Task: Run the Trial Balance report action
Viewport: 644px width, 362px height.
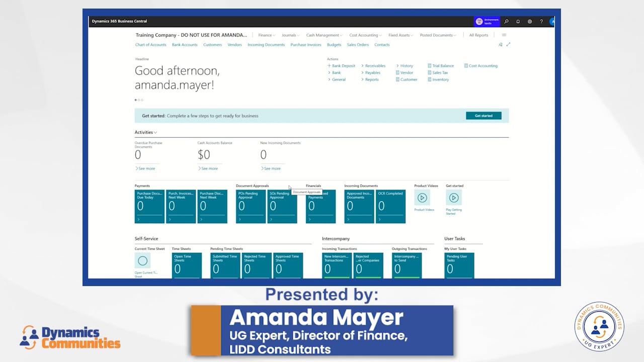Action: coord(441,66)
